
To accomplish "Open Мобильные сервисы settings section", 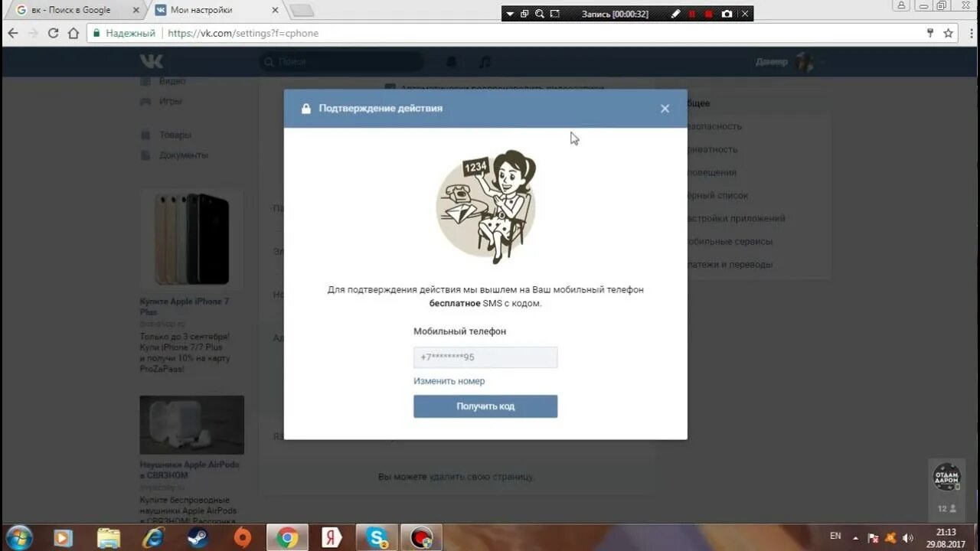I will 729,241.
